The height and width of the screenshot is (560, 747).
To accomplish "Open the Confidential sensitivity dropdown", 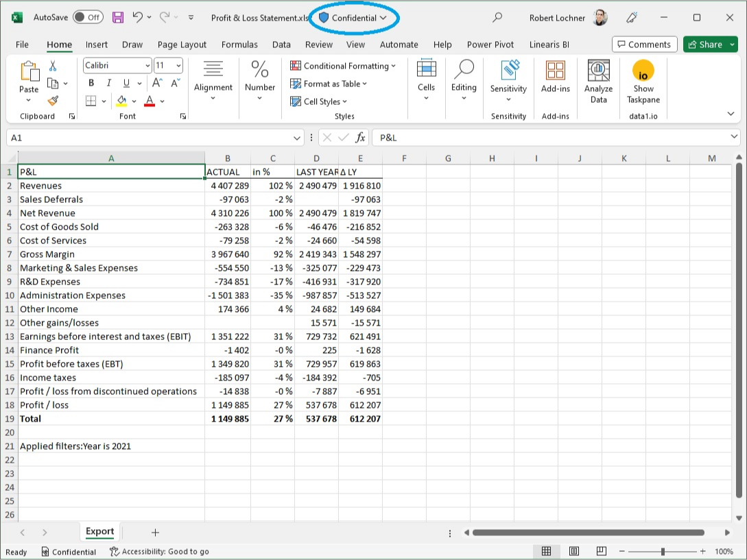I will (354, 18).
